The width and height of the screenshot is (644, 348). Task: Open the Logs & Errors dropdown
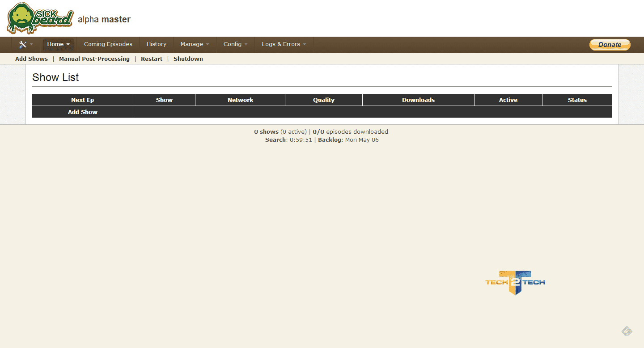click(x=284, y=44)
